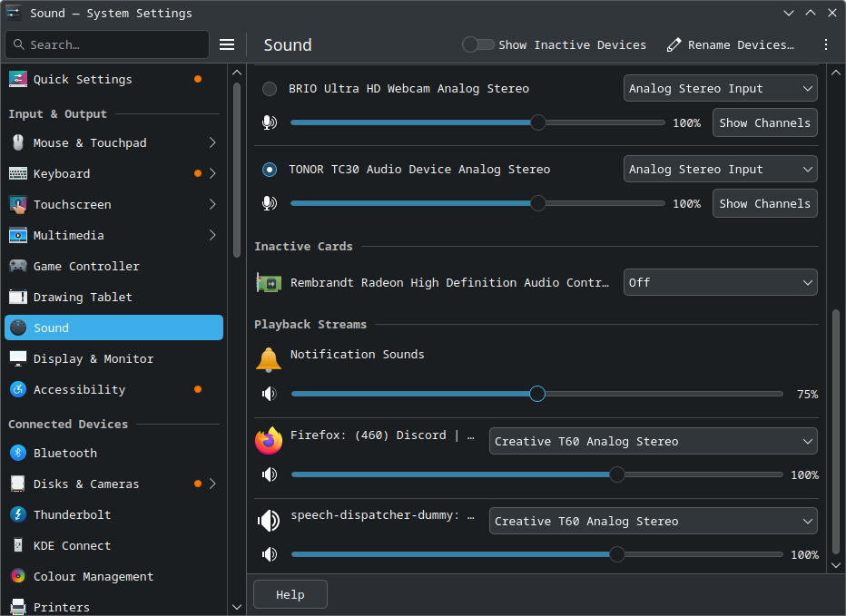Expand Touchscreen submenu chevron
The height and width of the screenshot is (616, 846).
point(212,204)
